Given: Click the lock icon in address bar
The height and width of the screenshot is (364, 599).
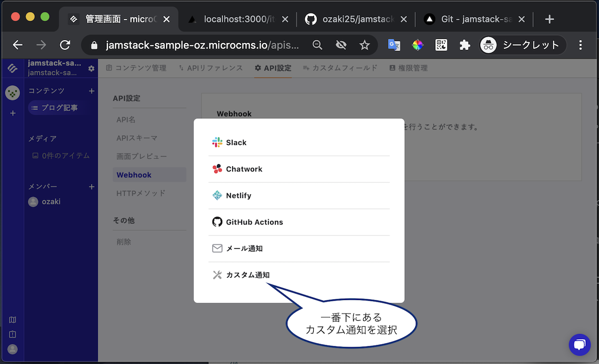Looking at the screenshot, I should pyautogui.click(x=94, y=45).
